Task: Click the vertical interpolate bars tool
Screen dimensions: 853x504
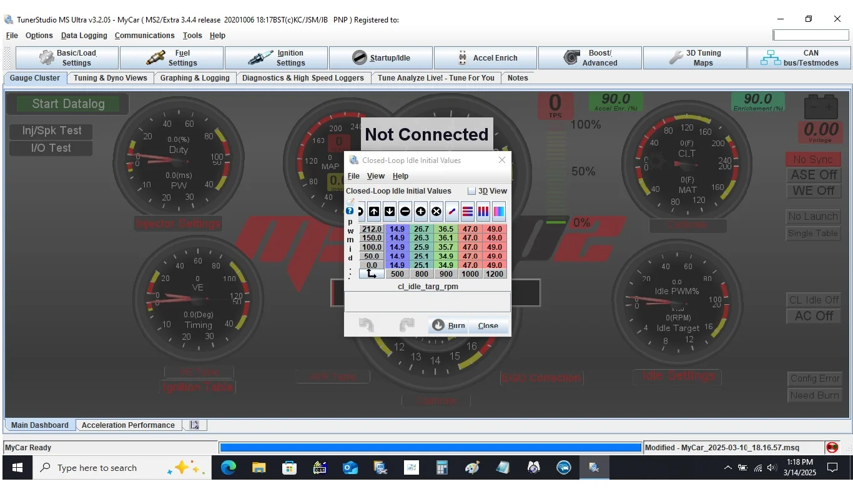Action: (483, 212)
